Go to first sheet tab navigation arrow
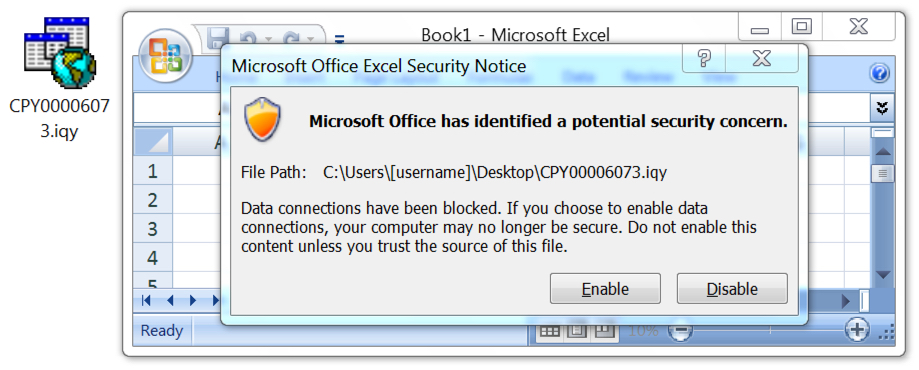The image size is (919, 370). (147, 301)
